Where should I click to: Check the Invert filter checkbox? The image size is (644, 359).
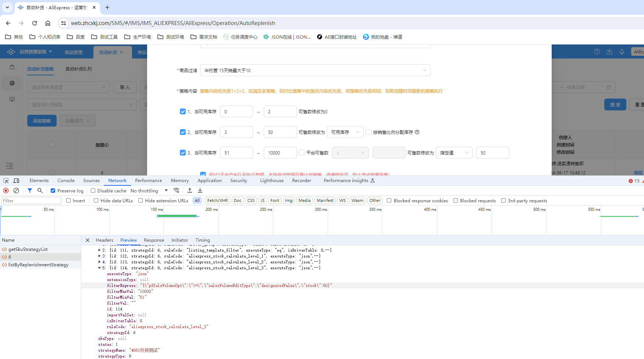(68, 200)
